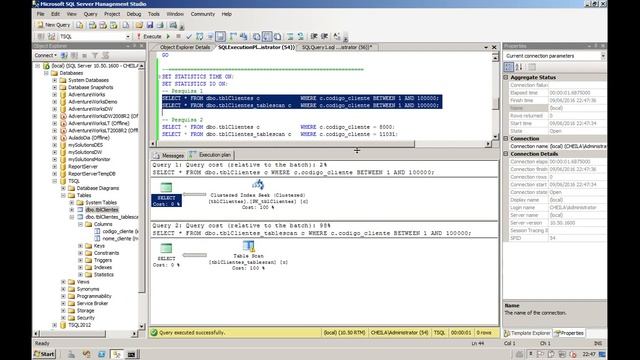Click the Parse checkmark icon
This screenshot has height=360, width=640.
coord(189,37)
